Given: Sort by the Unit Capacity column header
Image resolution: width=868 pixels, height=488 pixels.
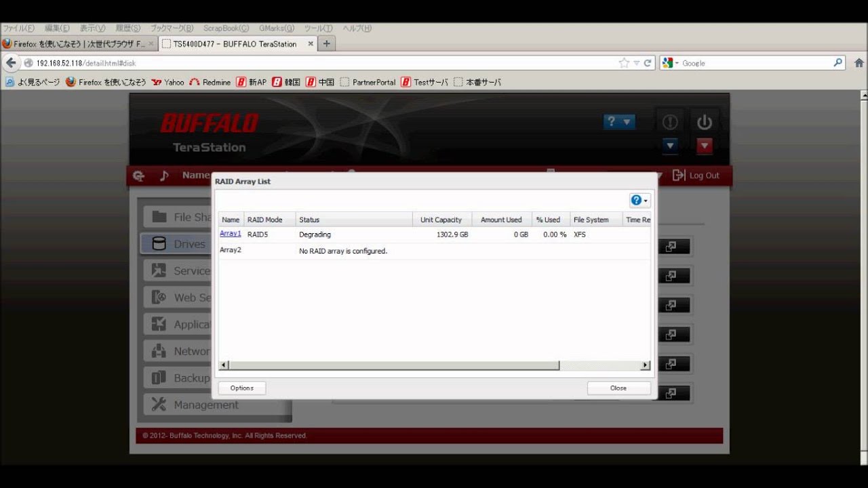Looking at the screenshot, I should [441, 220].
